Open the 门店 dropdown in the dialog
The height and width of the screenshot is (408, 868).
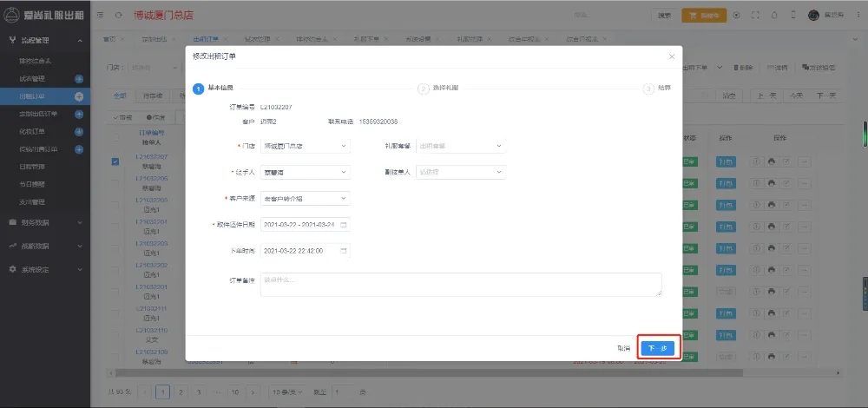(305, 146)
